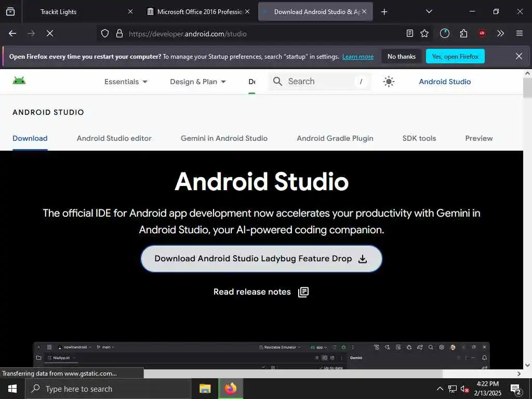Bookmark this page with the star
This screenshot has height=399, width=532.
(x=424, y=33)
